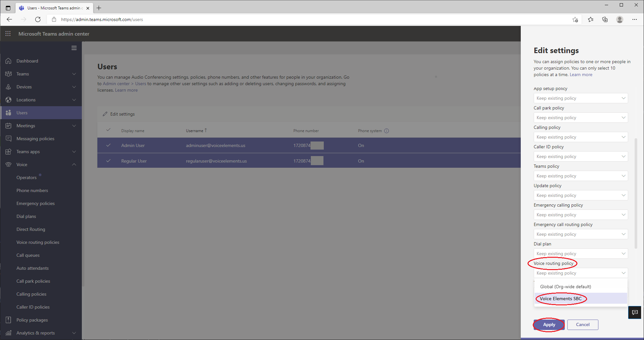The width and height of the screenshot is (644, 340).
Task: Choose the Voice Elements SBC policy
Action: pyautogui.click(x=581, y=299)
